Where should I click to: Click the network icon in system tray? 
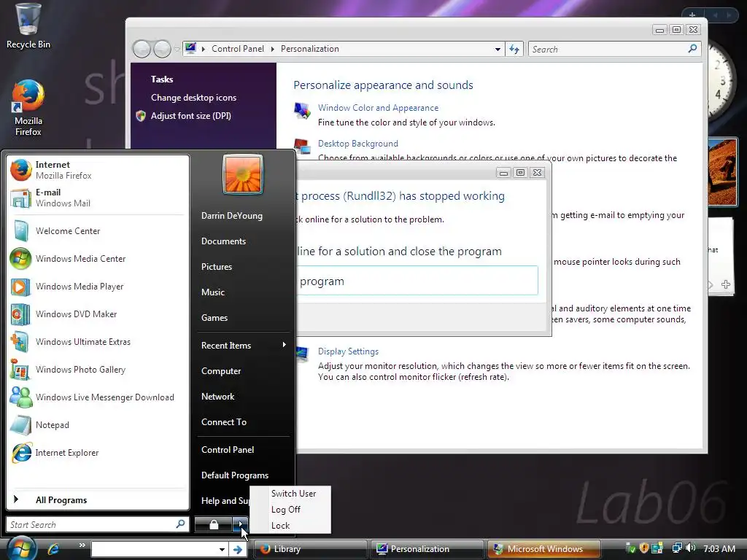point(676,548)
